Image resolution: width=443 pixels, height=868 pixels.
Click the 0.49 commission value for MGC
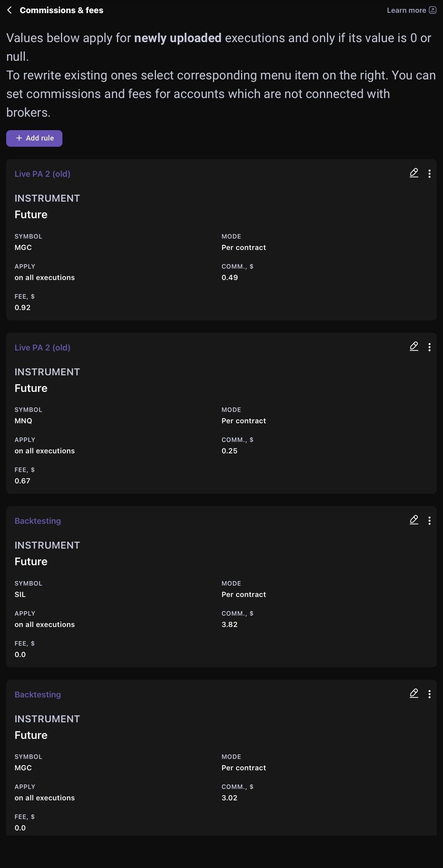pyautogui.click(x=229, y=277)
